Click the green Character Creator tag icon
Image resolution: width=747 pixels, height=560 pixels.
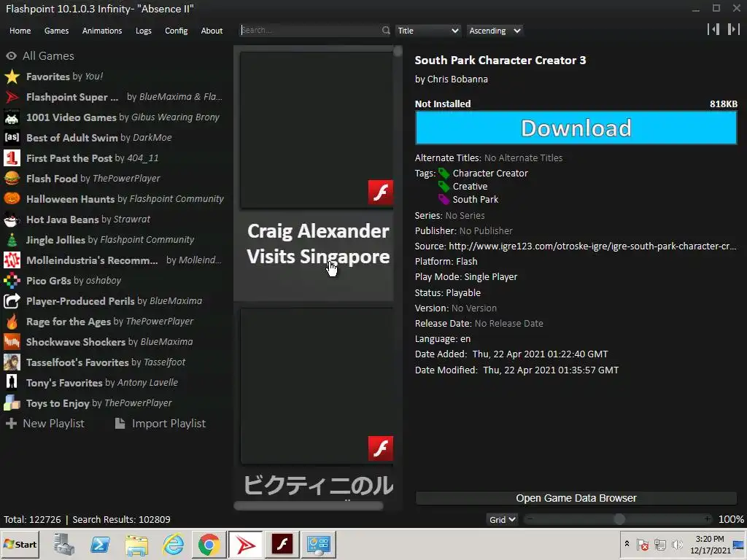pos(444,174)
